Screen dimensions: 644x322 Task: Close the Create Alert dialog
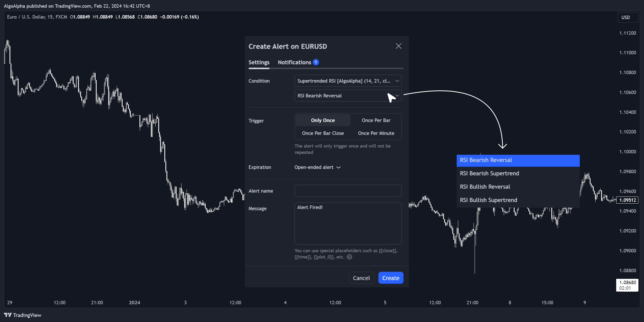398,46
